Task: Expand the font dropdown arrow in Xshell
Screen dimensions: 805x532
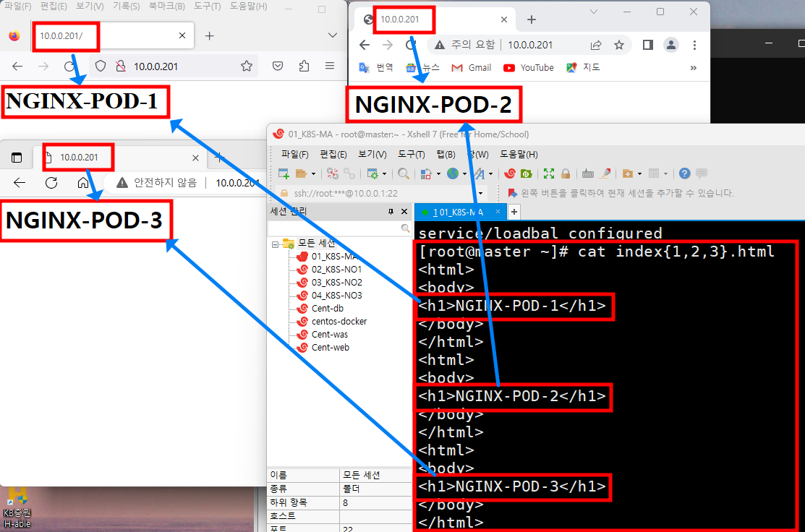Action: 491,174
